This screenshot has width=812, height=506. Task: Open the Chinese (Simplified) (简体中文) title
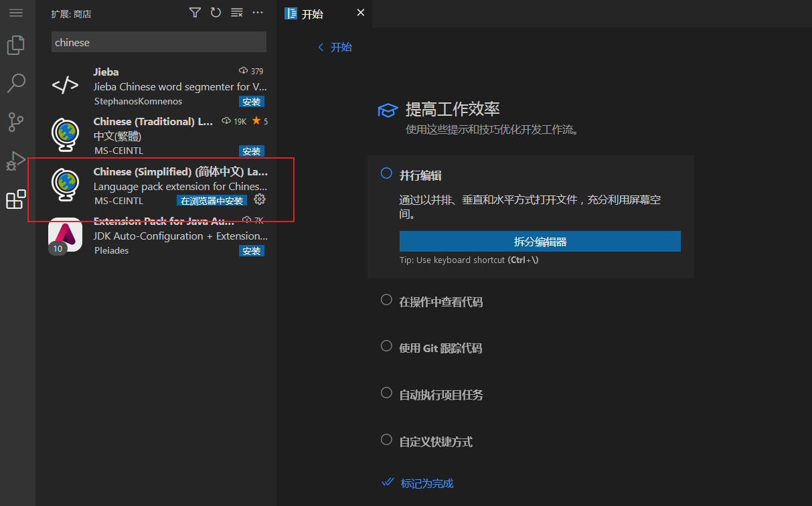tap(181, 172)
